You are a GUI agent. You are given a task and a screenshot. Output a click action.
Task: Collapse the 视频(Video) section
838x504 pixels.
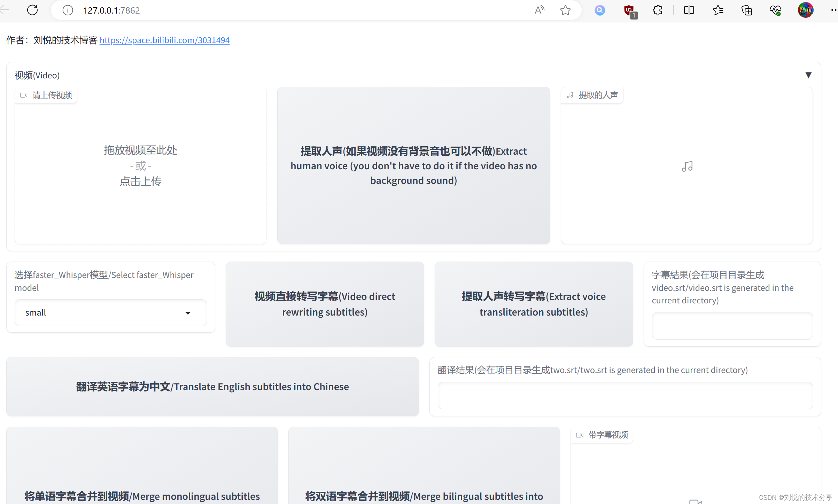click(808, 75)
